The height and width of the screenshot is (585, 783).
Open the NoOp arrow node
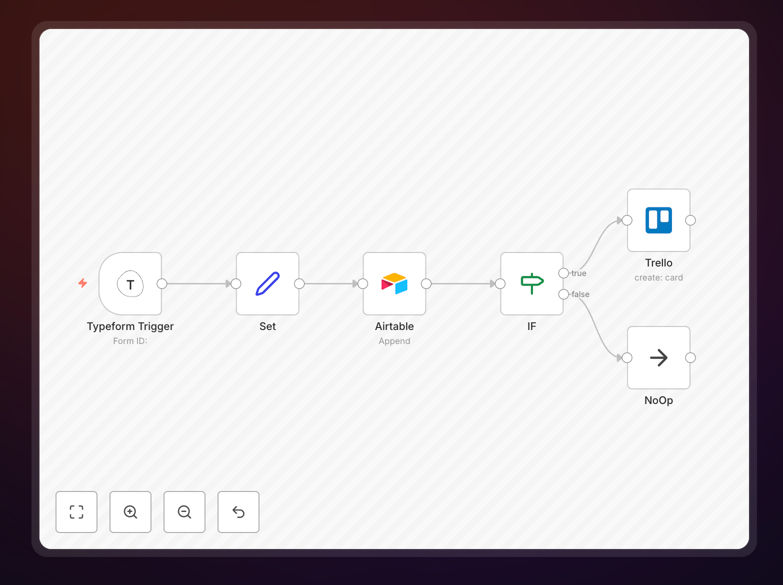pyautogui.click(x=659, y=358)
